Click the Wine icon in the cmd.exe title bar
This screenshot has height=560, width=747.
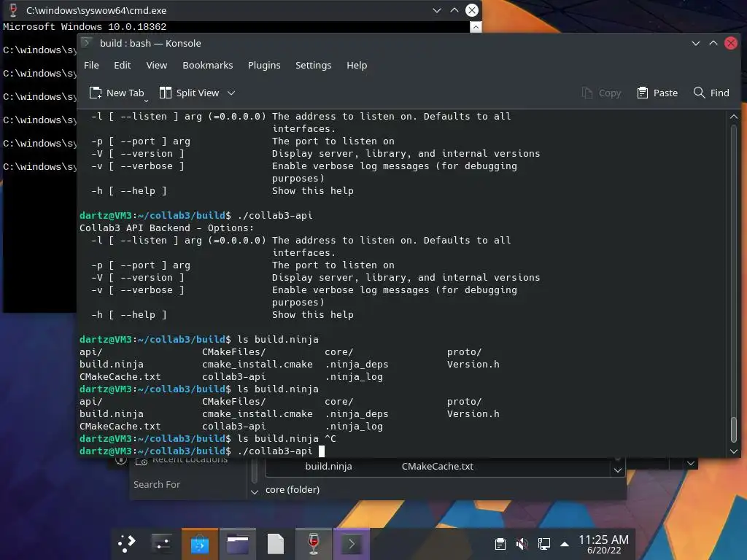pyautogui.click(x=13, y=10)
